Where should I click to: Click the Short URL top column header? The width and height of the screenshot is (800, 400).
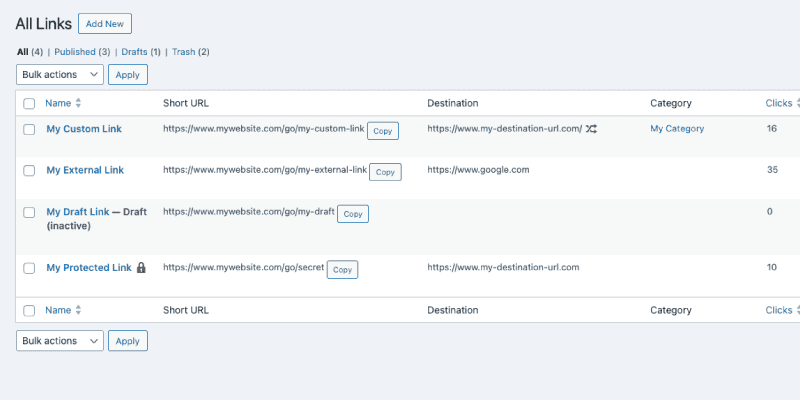click(186, 103)
